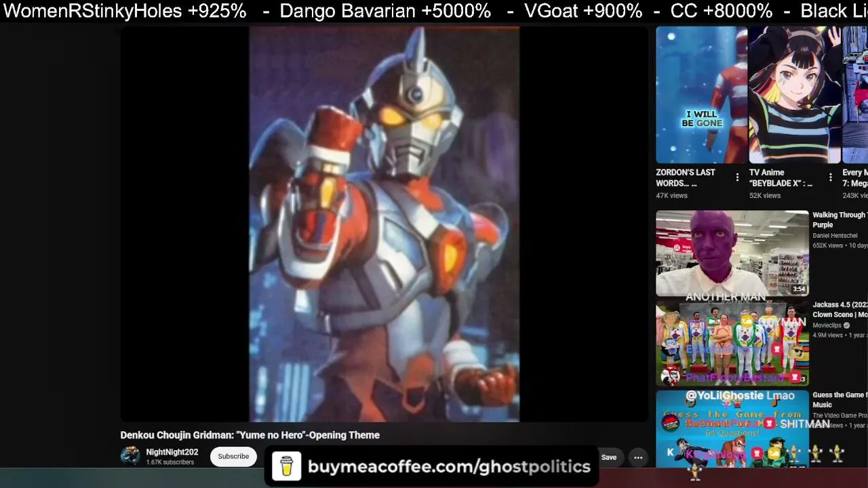Click the '652K views' text
Viewport: 868px width, 488px height.
coord(829,245)
